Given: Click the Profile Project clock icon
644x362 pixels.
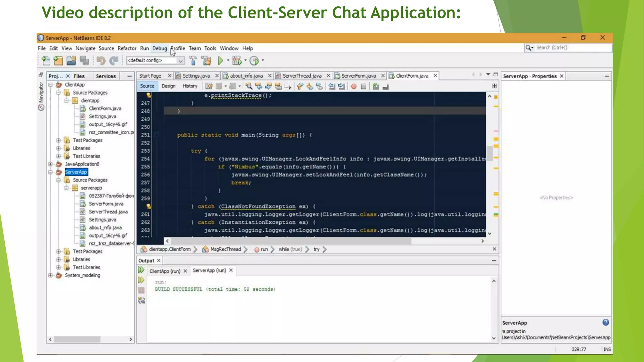Looking at the screenshot, I should 254,60.
